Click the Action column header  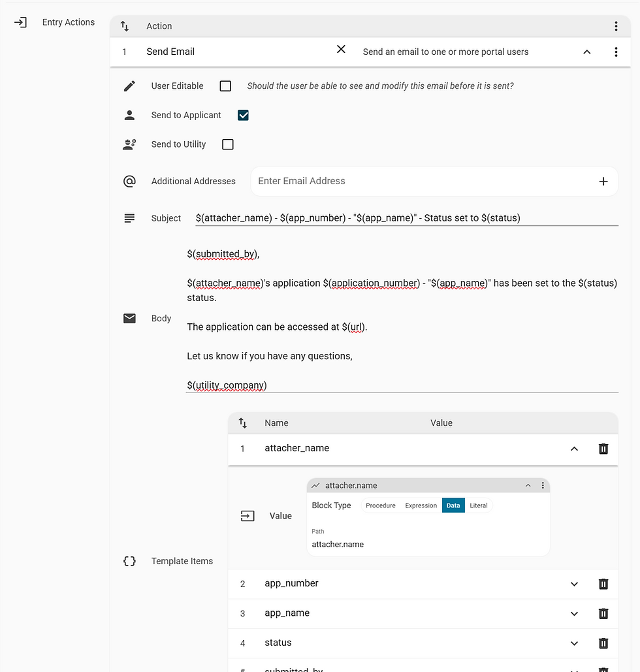(x=159, y=26)
